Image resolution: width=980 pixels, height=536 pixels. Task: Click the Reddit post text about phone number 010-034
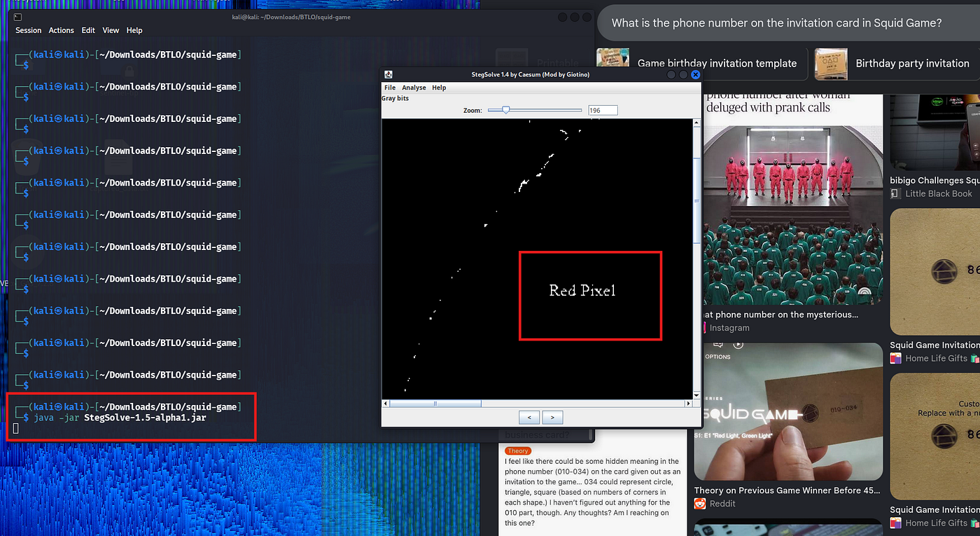point(592,492)
